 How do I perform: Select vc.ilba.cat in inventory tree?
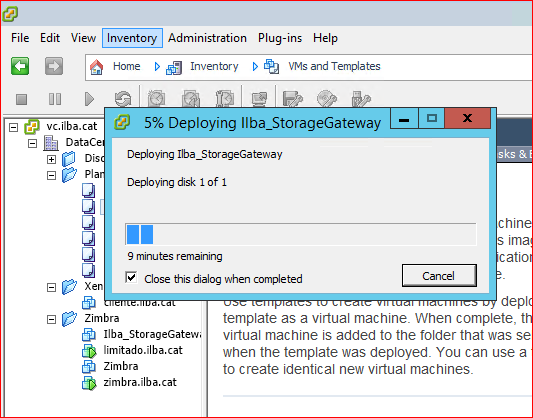pyautogui.click(x=72, y=126)
